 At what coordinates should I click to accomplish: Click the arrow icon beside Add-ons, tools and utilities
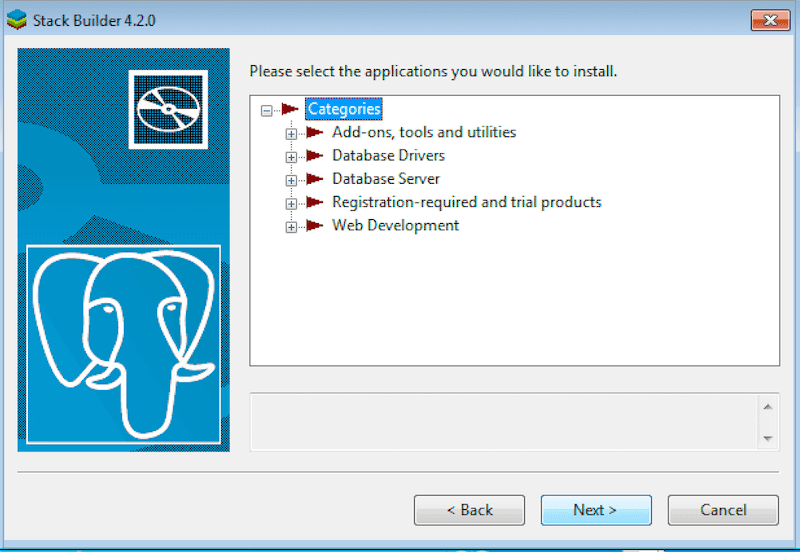[315, 132]
